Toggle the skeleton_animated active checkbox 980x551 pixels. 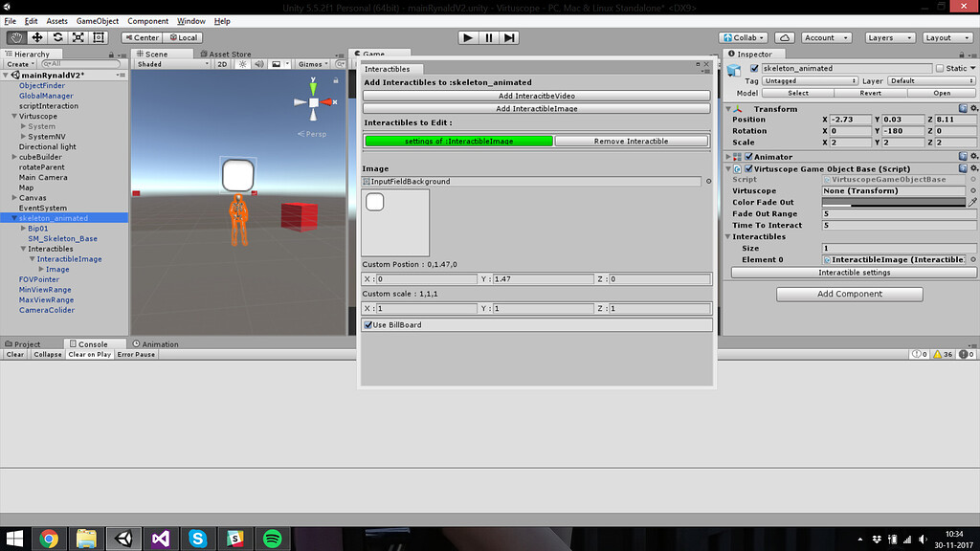(x=754, y=68)
